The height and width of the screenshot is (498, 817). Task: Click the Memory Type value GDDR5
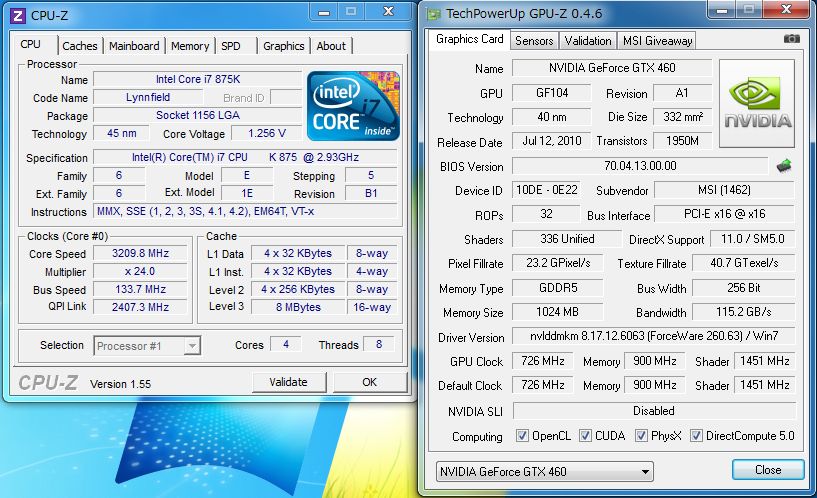coord(558,288)
